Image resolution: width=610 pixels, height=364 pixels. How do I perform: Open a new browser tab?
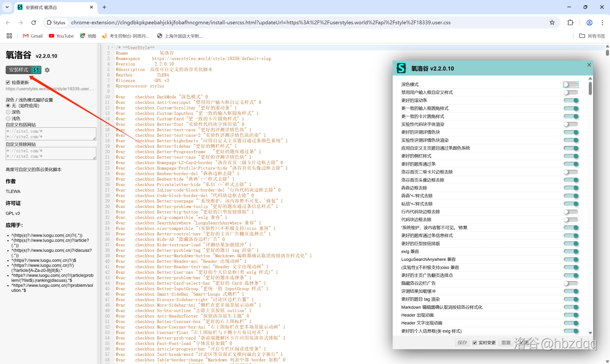click(x=104, y=7)
